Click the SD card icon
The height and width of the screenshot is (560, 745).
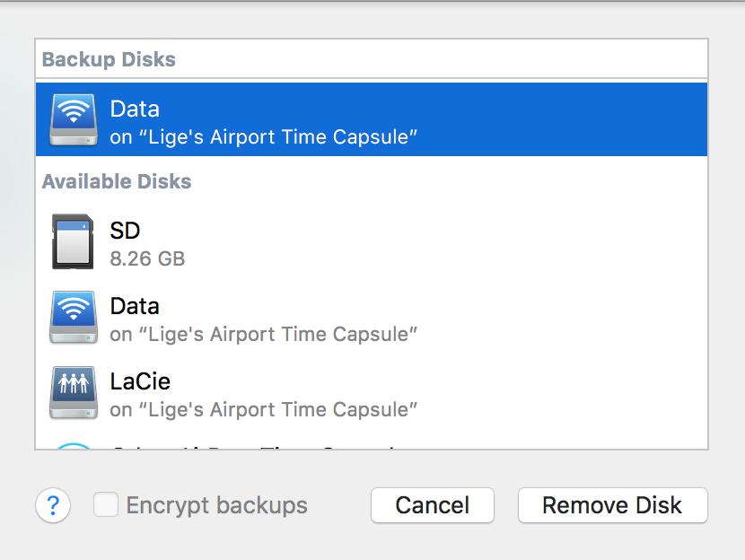73,242
